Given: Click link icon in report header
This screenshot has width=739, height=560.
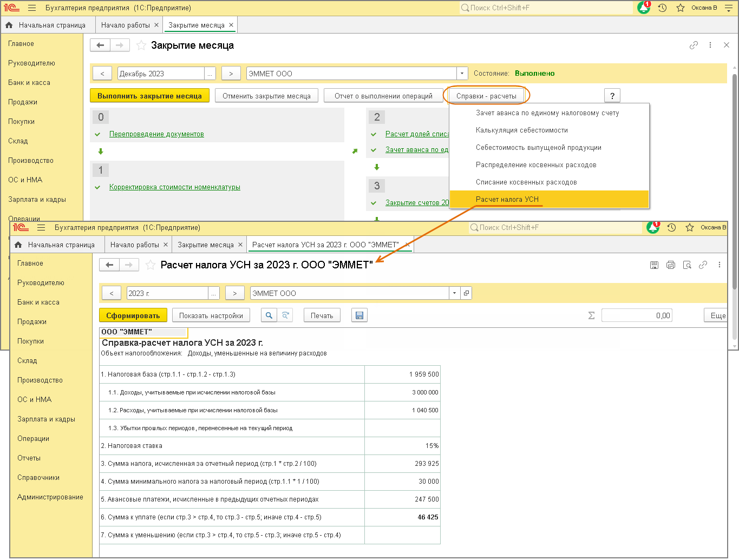Looking at the screenshot, I should (703, 265).
